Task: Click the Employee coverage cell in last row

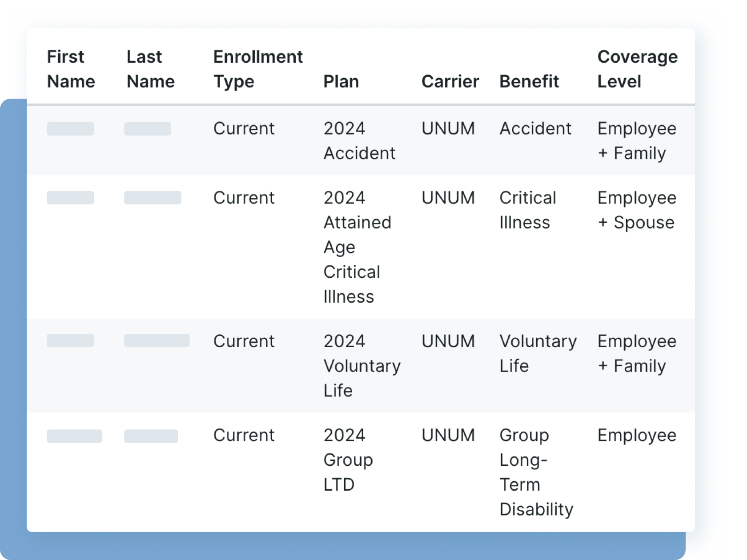Action: click(637, 436)
